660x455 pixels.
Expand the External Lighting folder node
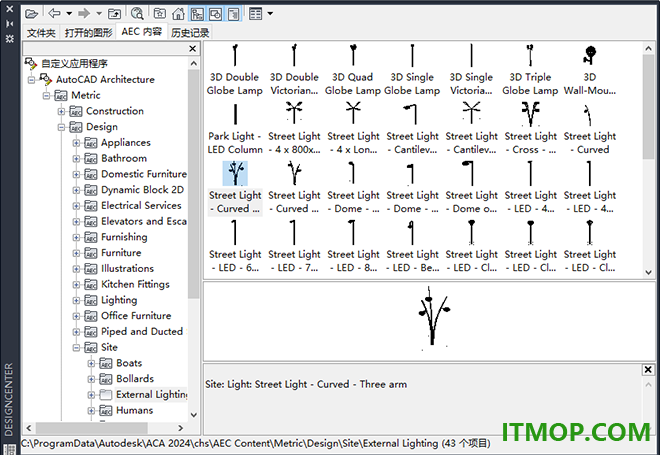coord(91,395)
